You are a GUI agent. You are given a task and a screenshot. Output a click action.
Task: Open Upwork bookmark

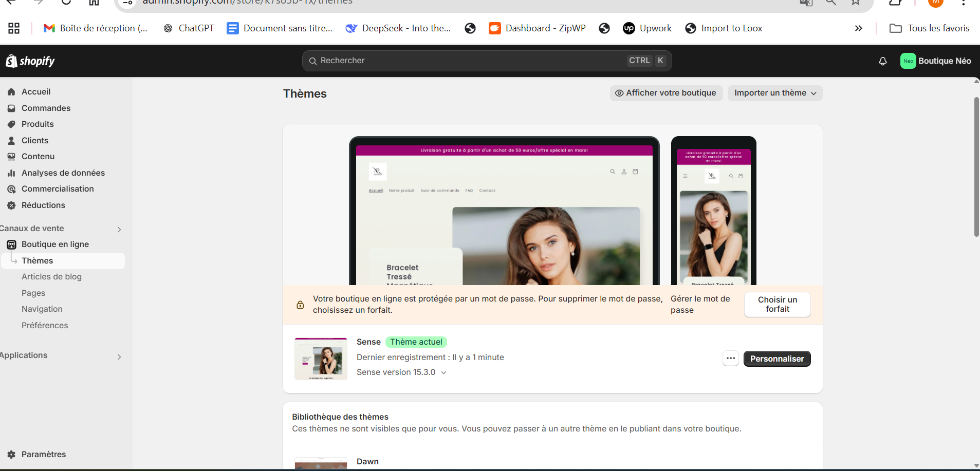(x=648, y=28)
